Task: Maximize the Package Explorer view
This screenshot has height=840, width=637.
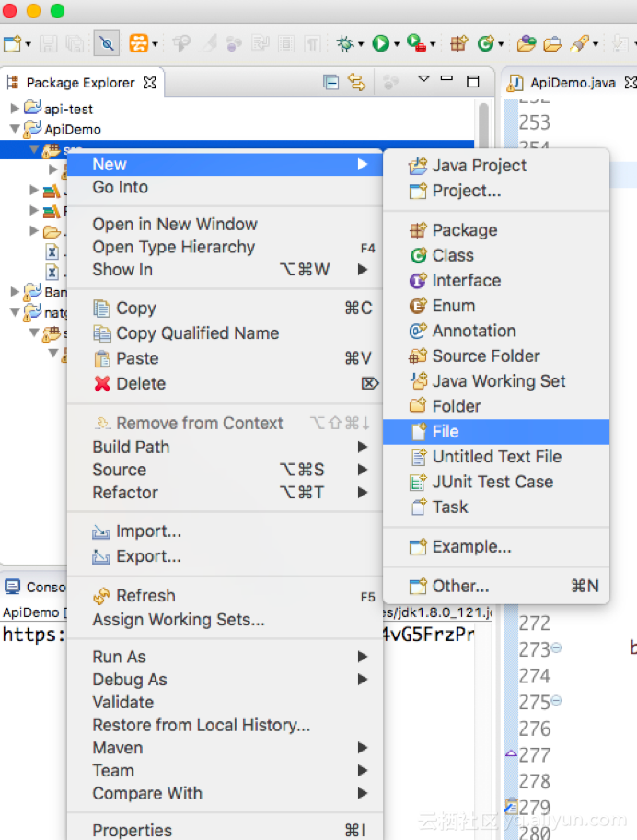Action: click(x=472, y=81)
